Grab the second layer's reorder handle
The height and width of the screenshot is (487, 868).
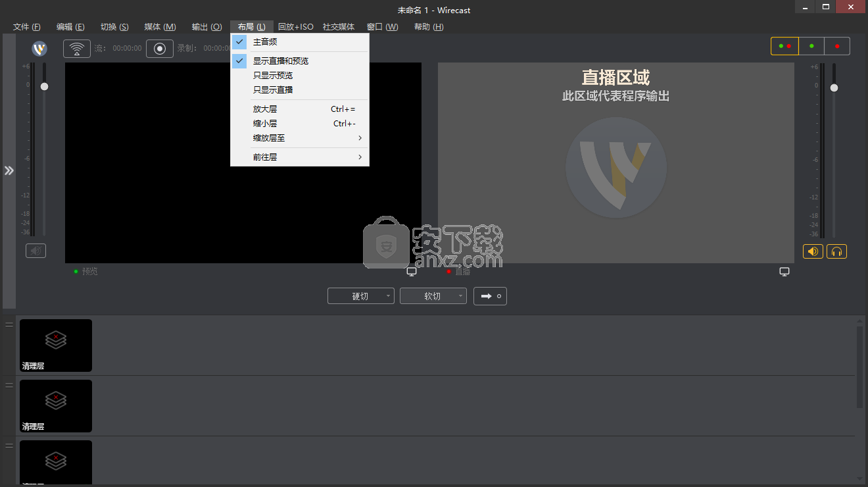(x=9, y=385)
